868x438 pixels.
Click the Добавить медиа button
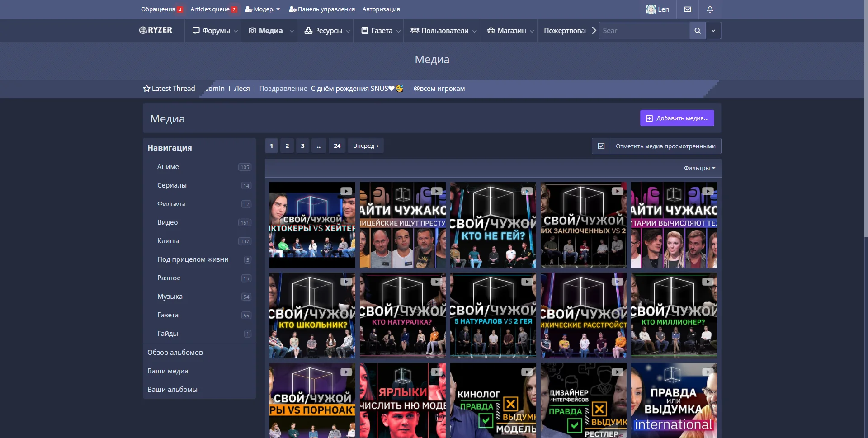[677, 118]
